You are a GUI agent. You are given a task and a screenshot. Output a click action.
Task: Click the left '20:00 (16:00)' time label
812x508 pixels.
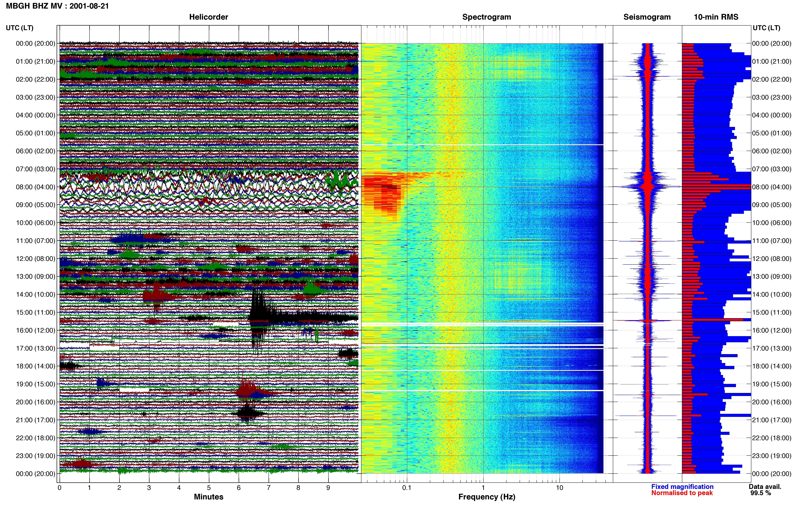click(x=36, y=402)
